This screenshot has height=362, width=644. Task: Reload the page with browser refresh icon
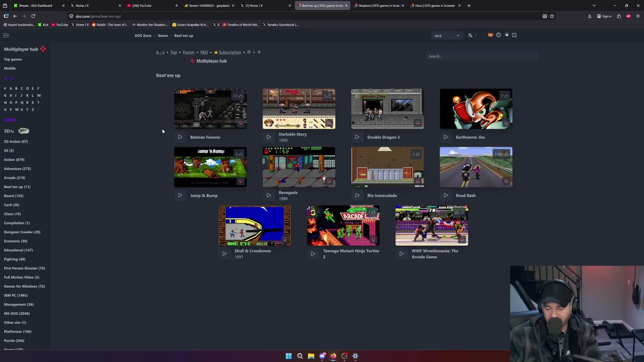tap(33, 16)
